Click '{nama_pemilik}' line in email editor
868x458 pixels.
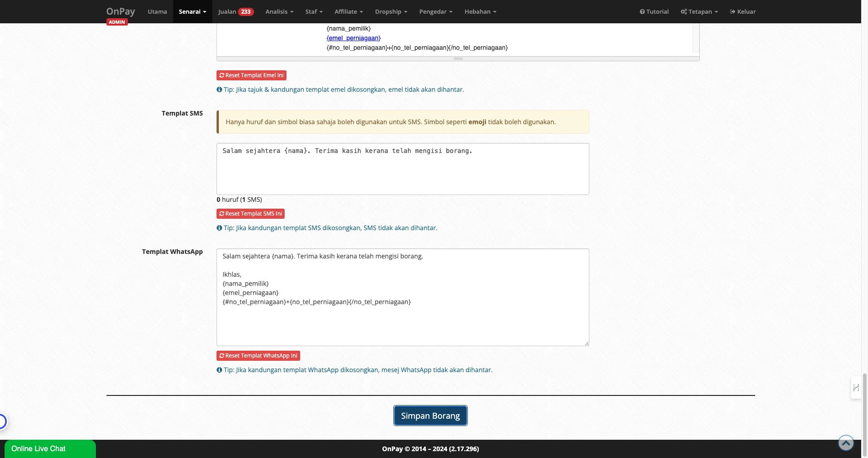click(x=349, y=28)
